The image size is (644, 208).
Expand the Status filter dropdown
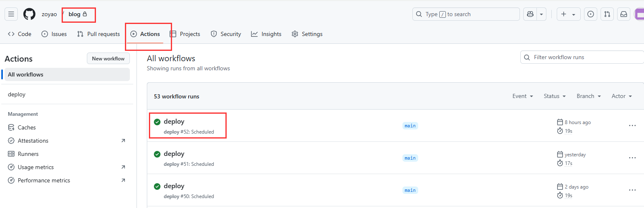pyautogui.click(x=555, y=96)
